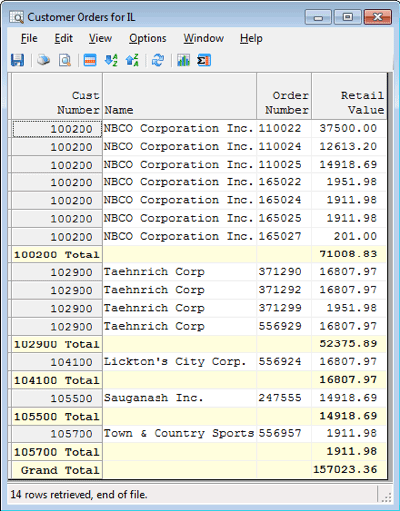The height and width of the screenshot is (511, 400).
Task: Click the Order Number column header
Action: (x=284, y=96)
